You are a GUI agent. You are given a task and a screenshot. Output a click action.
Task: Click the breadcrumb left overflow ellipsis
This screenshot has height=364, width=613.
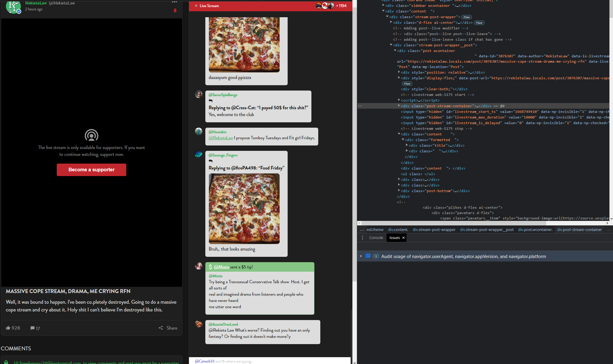362,230
